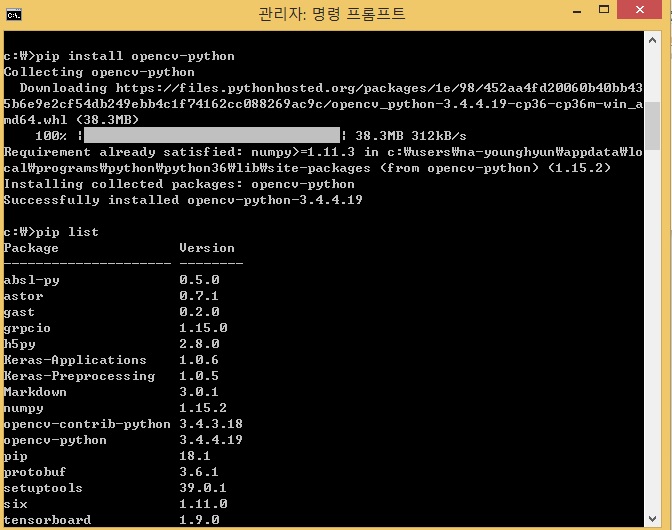The image size is (672, 530).
Task: Click version '18.1' of pip
Action: [195, 456]
